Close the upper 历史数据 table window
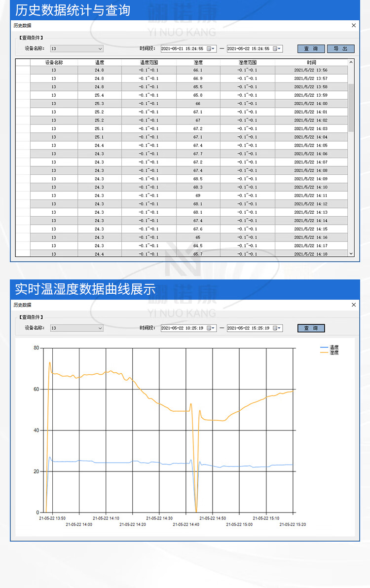The height and width of the screenshot is (588, 370). click(x=354, y=25)
